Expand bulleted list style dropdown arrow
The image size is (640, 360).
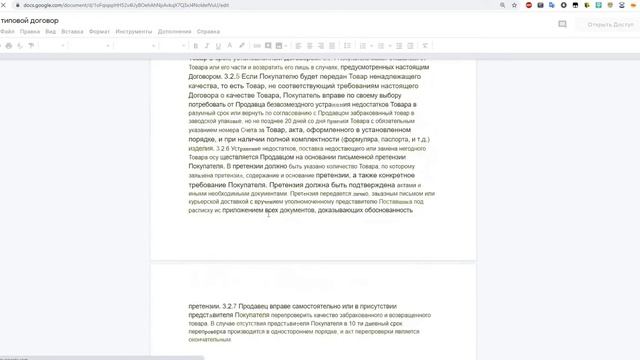coord(390,46)
